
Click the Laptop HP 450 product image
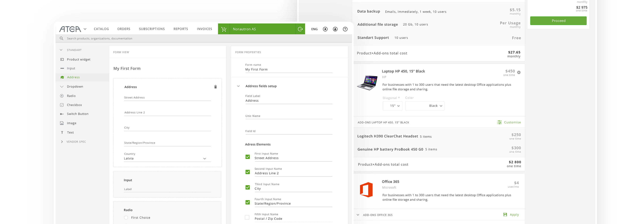point(367,83)
